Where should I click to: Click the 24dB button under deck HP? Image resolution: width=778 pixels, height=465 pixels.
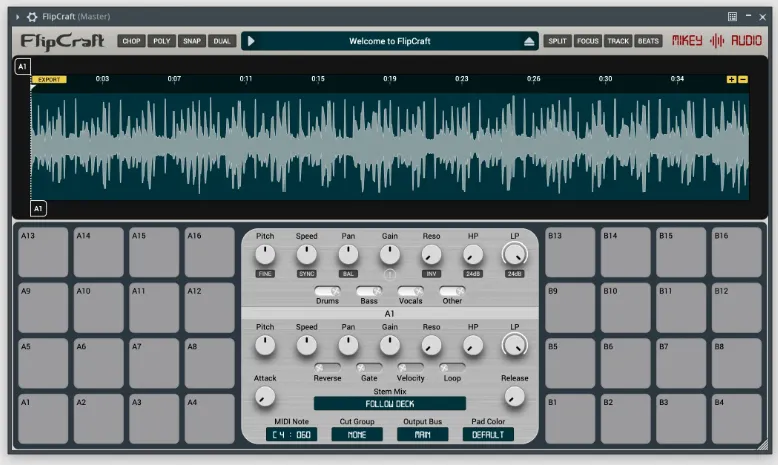click(x=473, y=274)
